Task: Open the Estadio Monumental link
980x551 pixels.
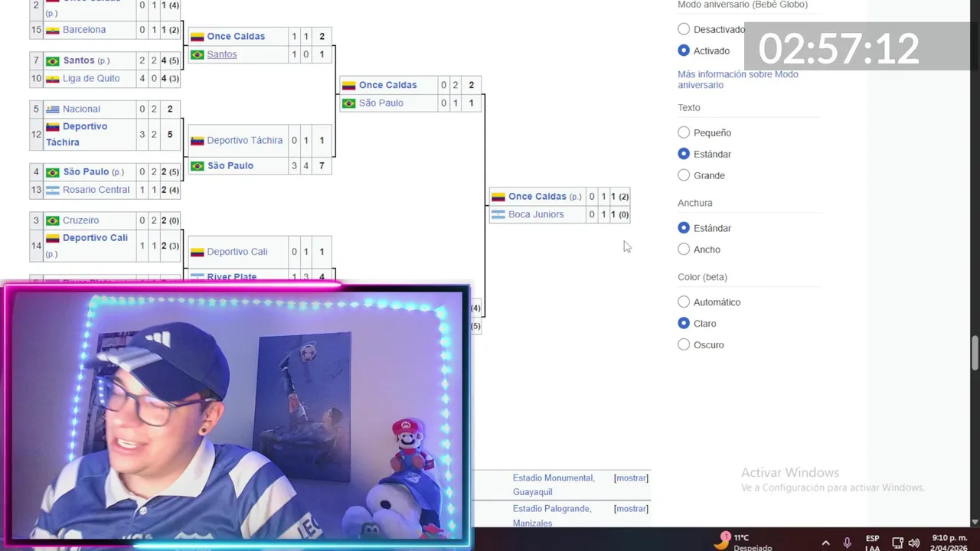Action: coord(554,478)
